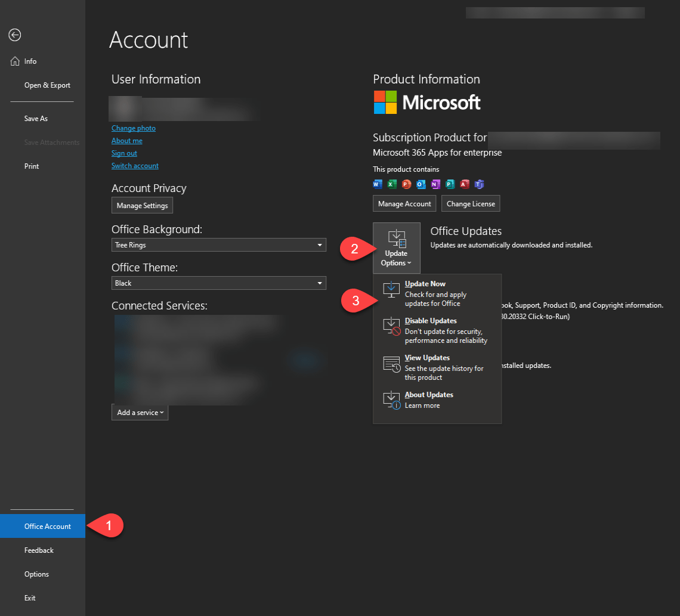
Task: Open the Update Options dropdown
Action: (396, 247)
